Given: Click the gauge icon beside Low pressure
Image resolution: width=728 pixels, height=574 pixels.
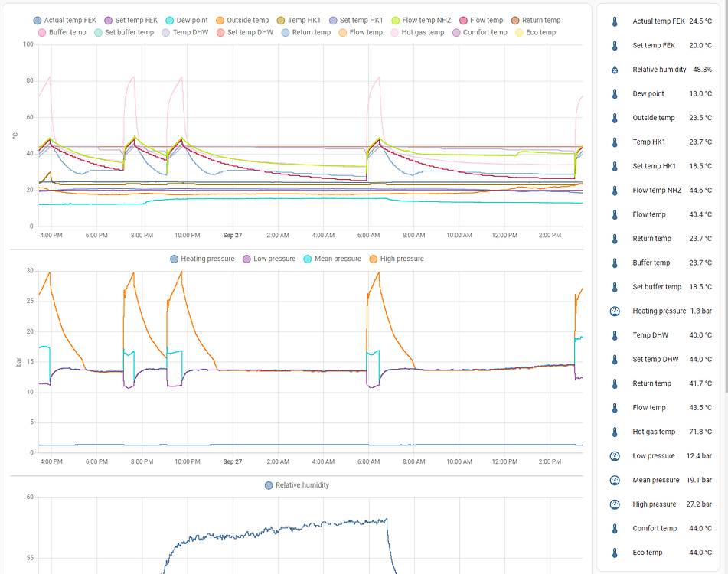Looking at the screenshot, I should click(x=614, y=455).
